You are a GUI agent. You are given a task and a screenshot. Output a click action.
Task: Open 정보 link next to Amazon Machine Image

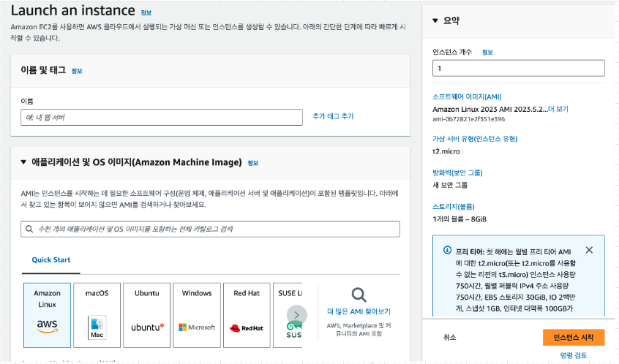coord(252,163)
